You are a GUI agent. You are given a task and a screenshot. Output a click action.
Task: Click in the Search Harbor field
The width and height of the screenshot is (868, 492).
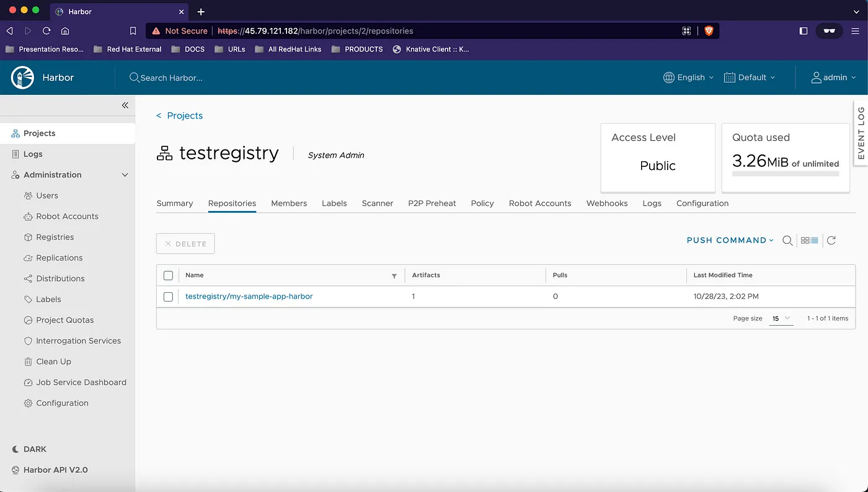click(x=186, y=78)
